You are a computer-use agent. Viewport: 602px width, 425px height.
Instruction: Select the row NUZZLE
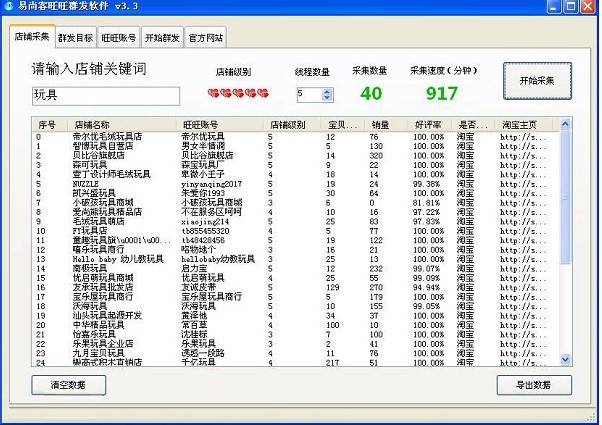(86, 184)
